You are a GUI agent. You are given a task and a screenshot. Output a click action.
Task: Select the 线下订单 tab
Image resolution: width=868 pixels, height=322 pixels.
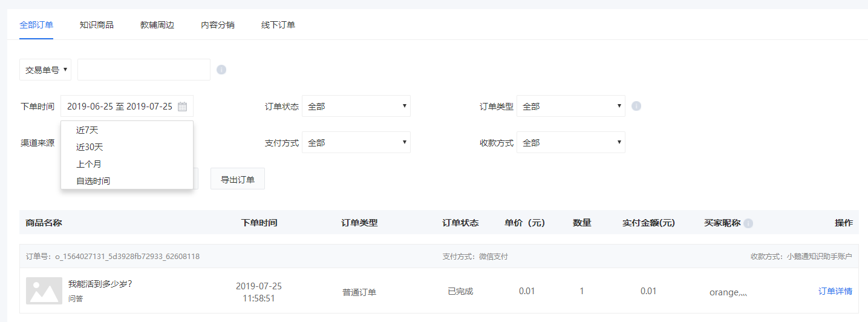278,25
